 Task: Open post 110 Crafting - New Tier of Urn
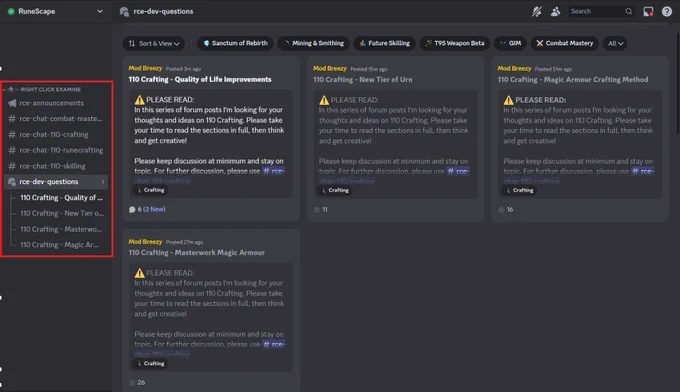363,79
